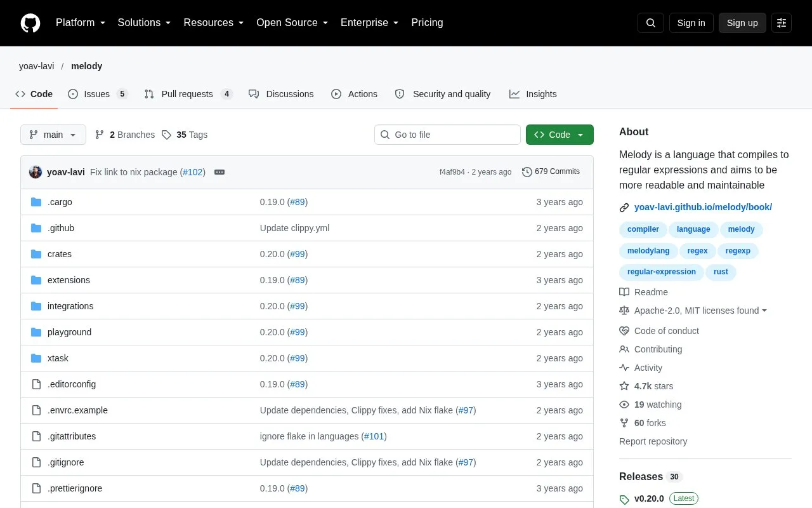Open the green Code dropdown button
Viewport: 812px width, 508px height.
pyautogui.click(x=560, y=135)
